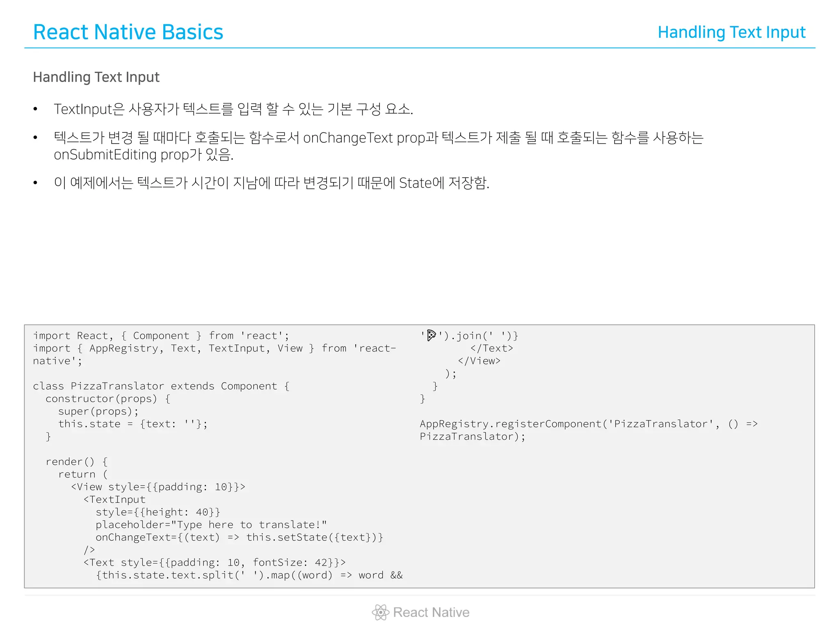Click the top-right 'Handling Text Input' header
Screen dimensions: 840x630
(x=732, y=32)
